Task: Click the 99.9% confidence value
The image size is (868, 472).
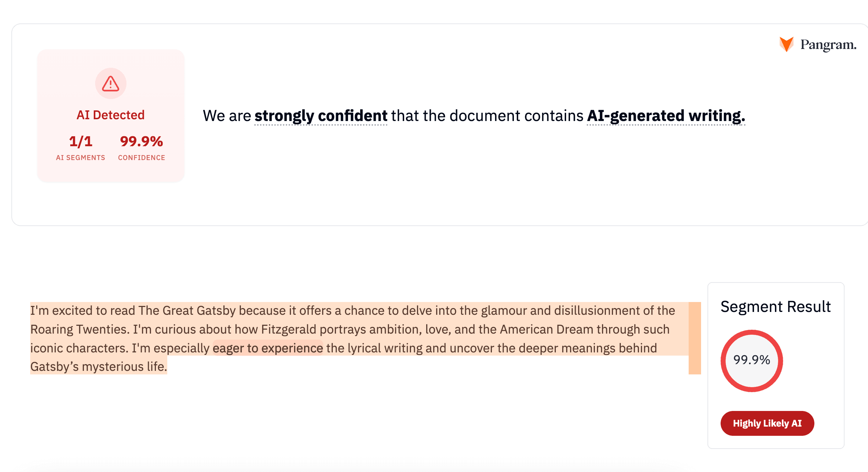Action: coord(141,142)
